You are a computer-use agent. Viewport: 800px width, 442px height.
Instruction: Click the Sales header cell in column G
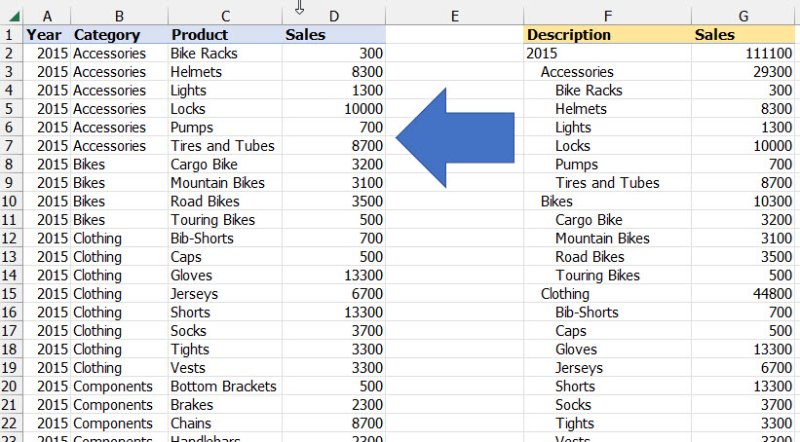click(x=715, y=34)
